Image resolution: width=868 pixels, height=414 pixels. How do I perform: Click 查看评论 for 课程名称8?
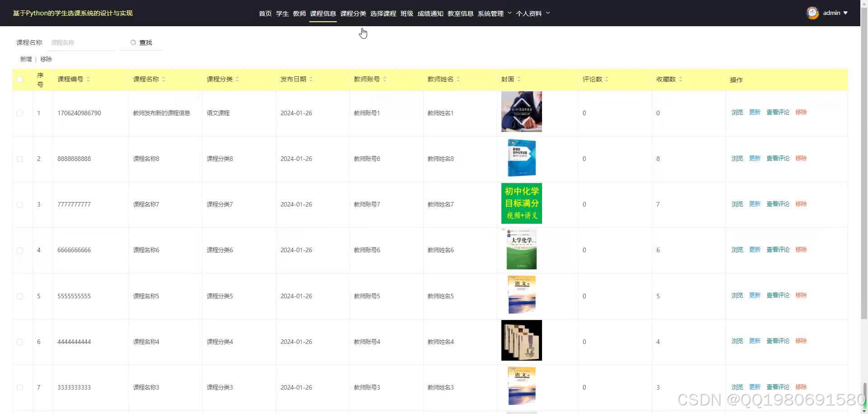778,158
